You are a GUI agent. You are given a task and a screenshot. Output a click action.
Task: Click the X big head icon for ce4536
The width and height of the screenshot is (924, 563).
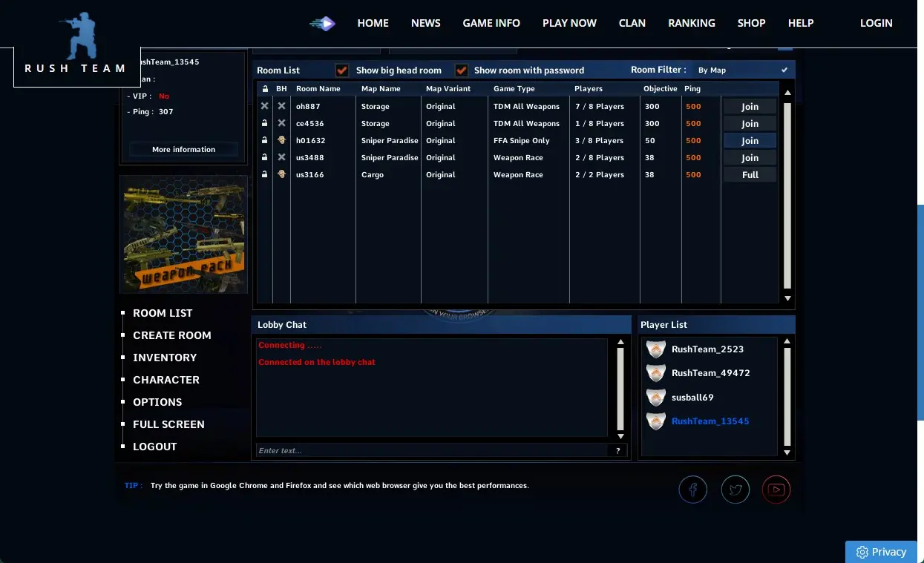tap(281, 123)
